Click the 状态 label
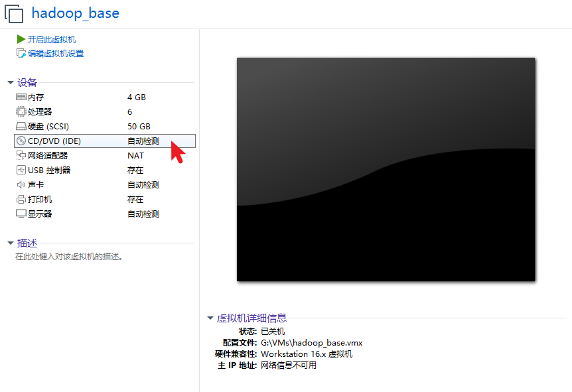The height and width of the screenshot is (392, 572). click(x=248, y=332)
